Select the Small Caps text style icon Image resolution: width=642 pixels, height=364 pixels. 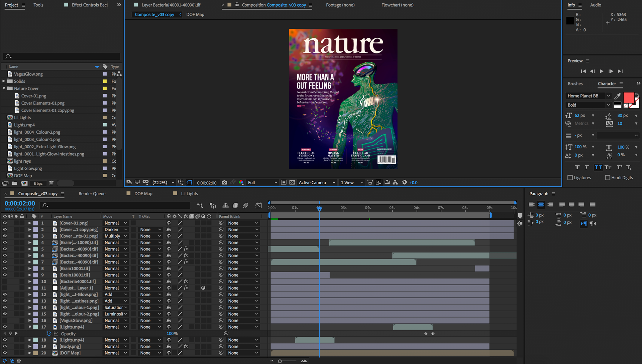(608, 167)
